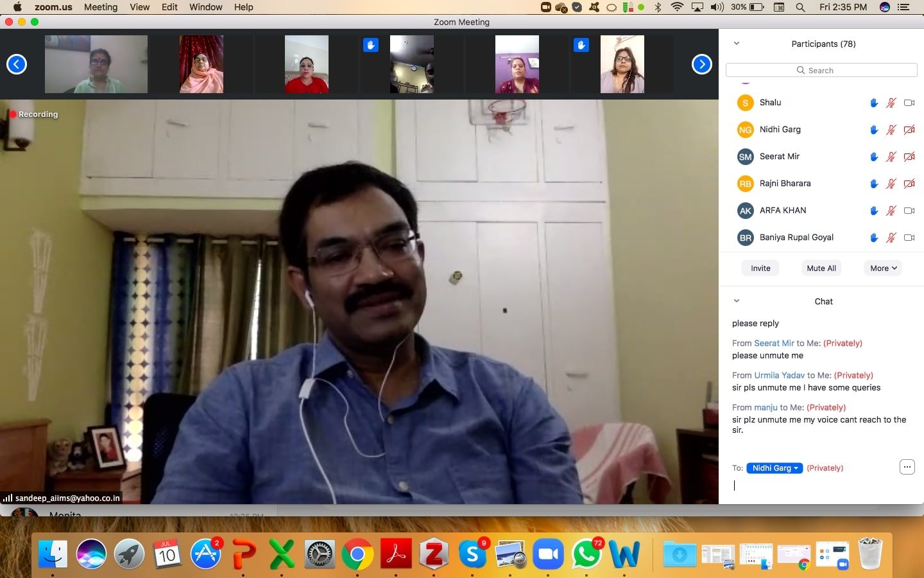This screenshot has height=578, width=924.
Task: Click the left arrow to show previous video thumbnails
Action: click(17, 64)
